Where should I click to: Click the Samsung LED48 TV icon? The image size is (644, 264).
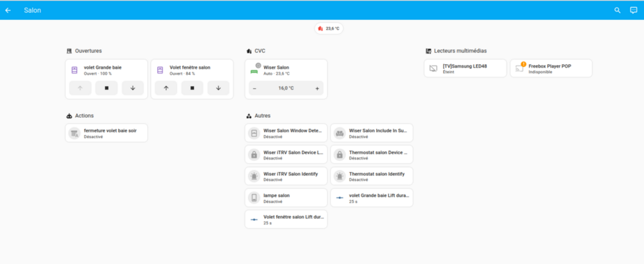433,68
